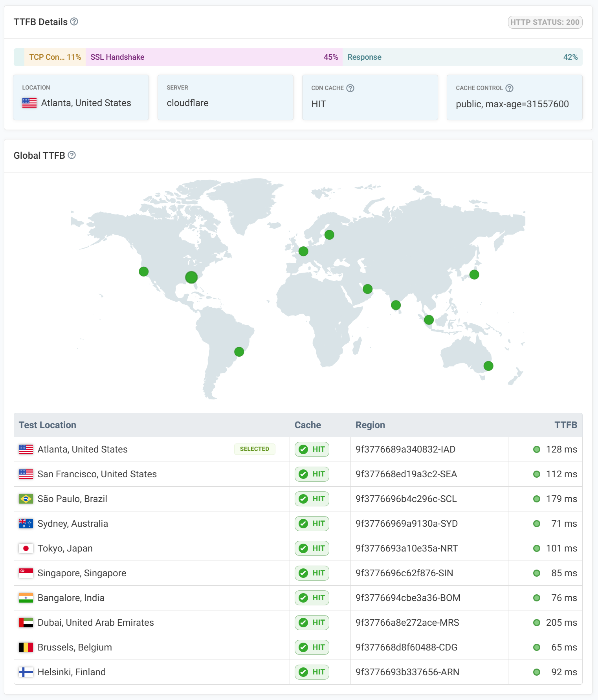Image resolution: width=598 pixels, height=700 pixels.
Task: Click the HIT badge for São Paulo
Action: 312,499
